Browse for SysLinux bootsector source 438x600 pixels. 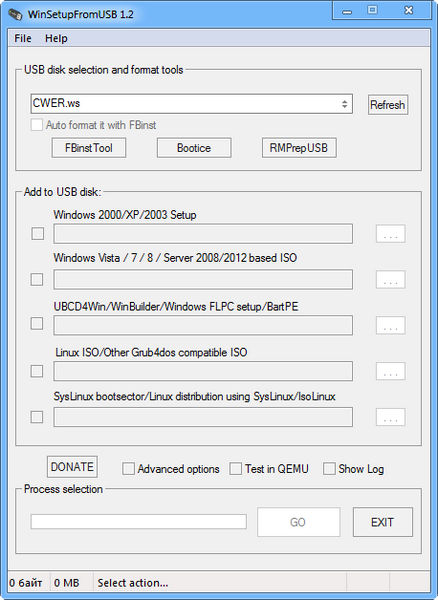coord(390,417)
